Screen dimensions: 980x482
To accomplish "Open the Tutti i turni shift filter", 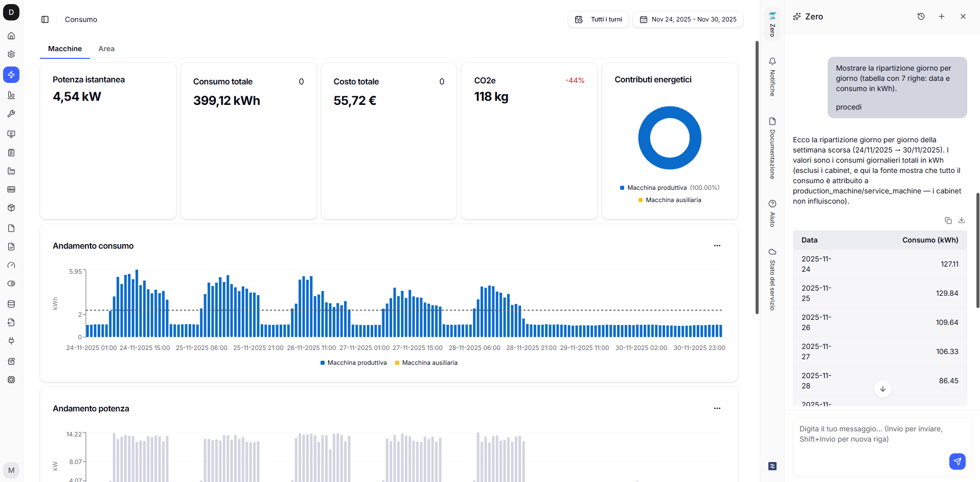I will 598,19.
